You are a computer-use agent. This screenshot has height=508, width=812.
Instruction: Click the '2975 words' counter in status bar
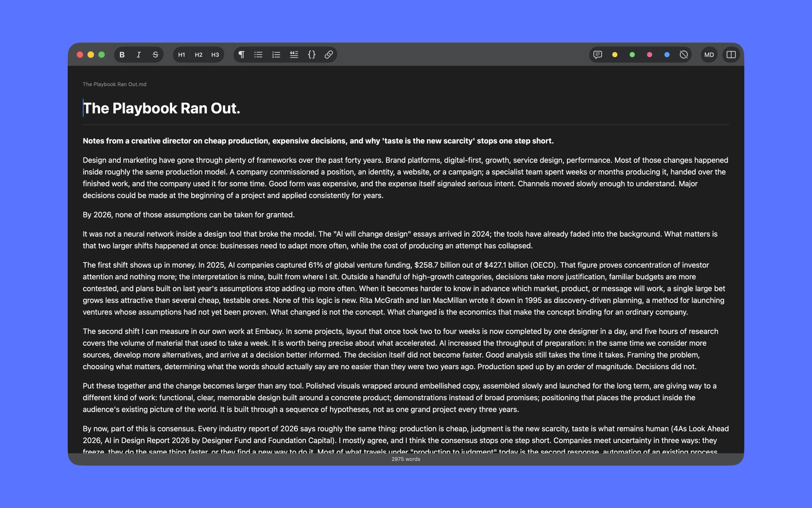(x=406, y=459)
